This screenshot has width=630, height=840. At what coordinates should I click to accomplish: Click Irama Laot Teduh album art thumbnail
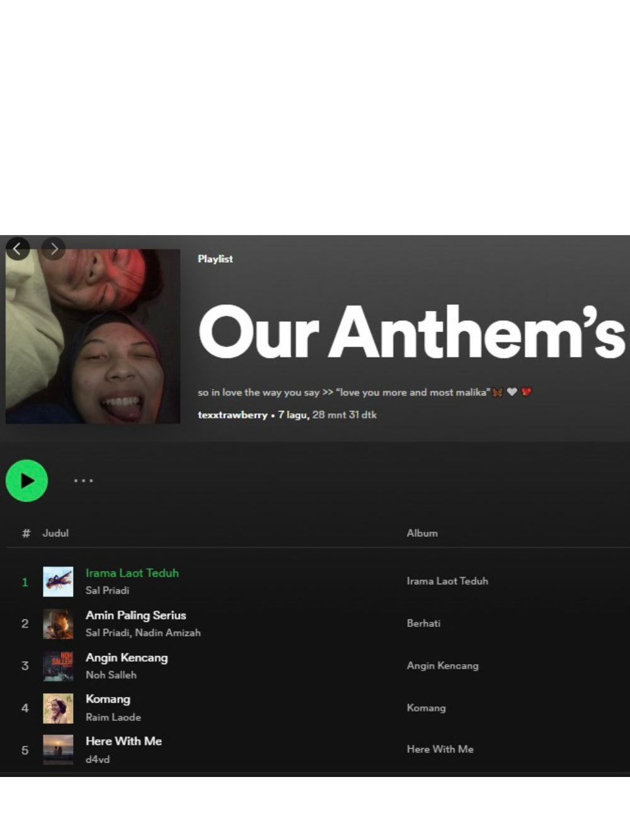[58, 582]
